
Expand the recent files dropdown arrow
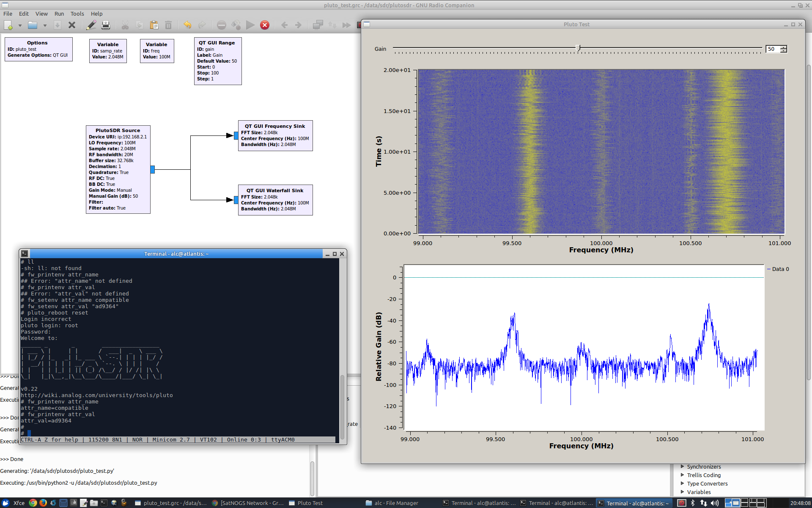[x=45, y=25]
